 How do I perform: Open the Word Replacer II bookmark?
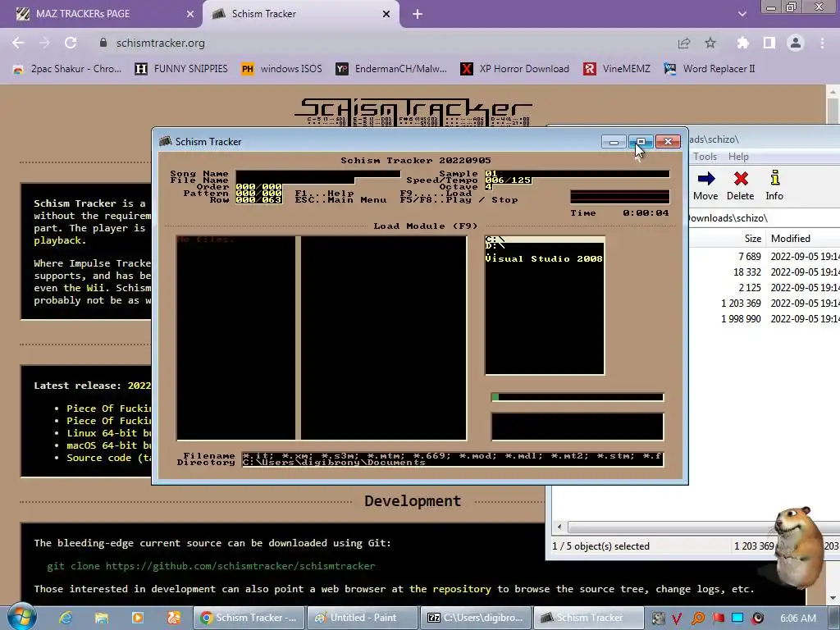pos(710,69)
